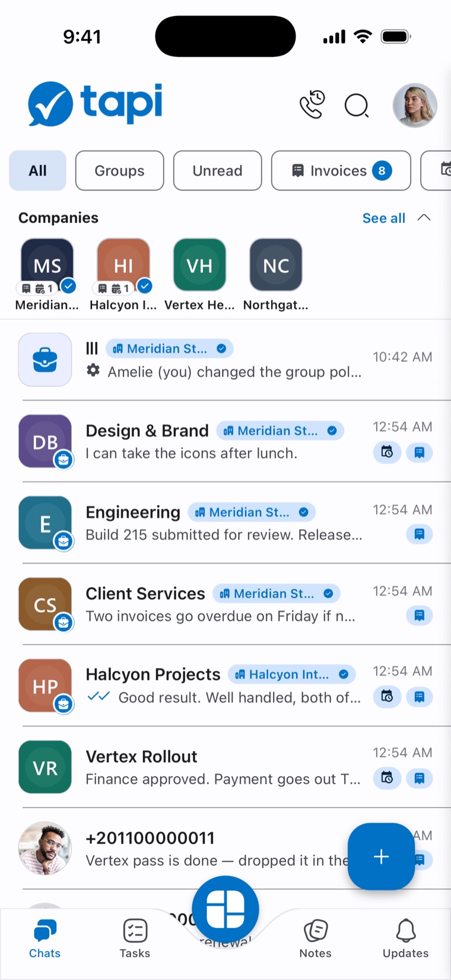Image resolution: width=451 pixels, height=980 pixels.
Task: Select the Unread filter chip
Action: tap(217, 171)
